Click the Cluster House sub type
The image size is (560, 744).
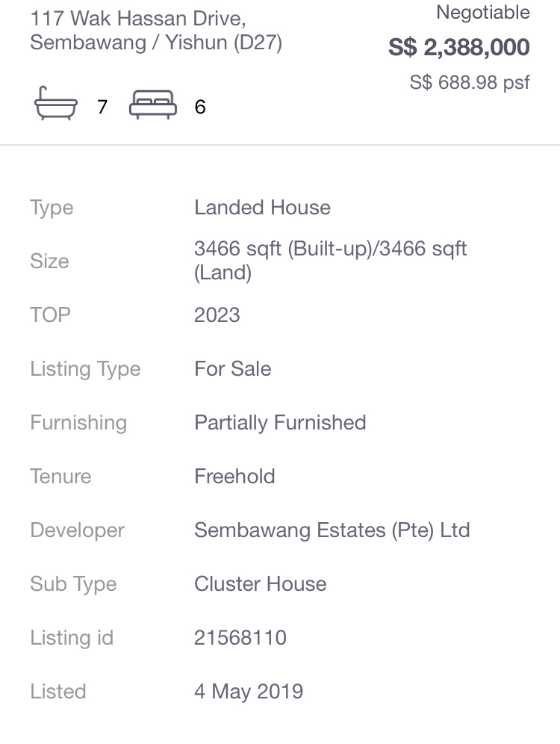coord(260,584)
